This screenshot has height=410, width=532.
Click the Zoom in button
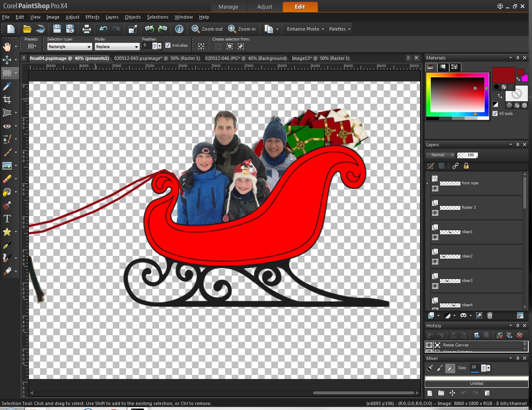[x=242, y=29]
